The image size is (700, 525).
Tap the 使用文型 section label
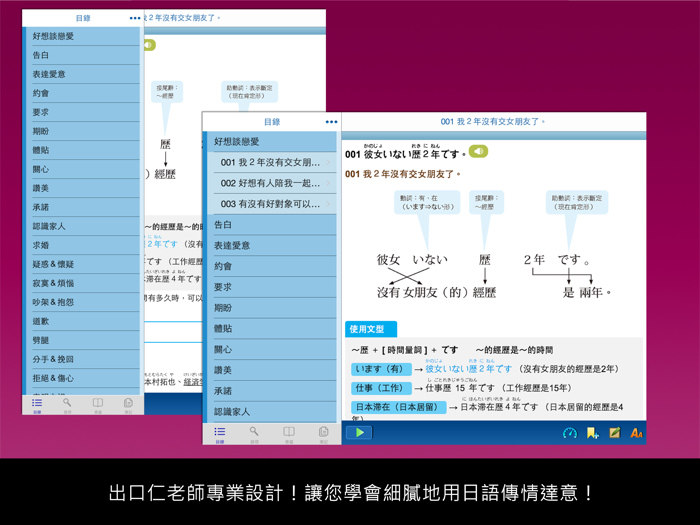click(x=371, y=329)
